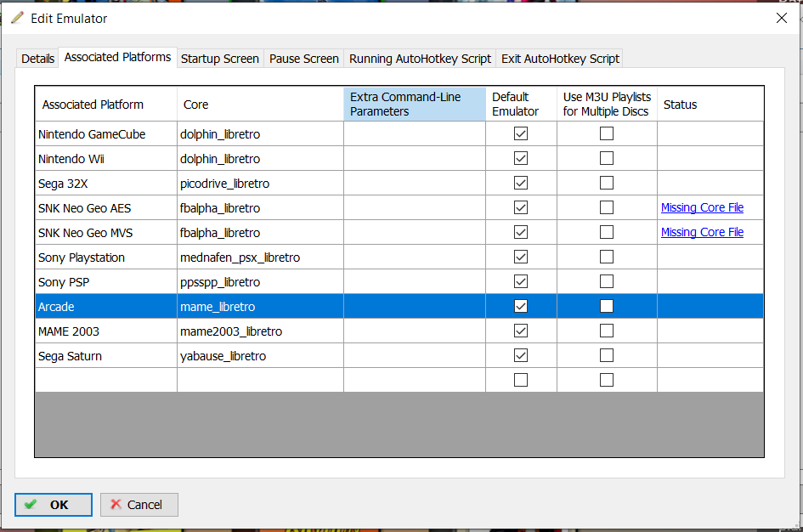Click the ppsspp_libretro core cell
Screen dimensions: 803x532
coord(261,281)
